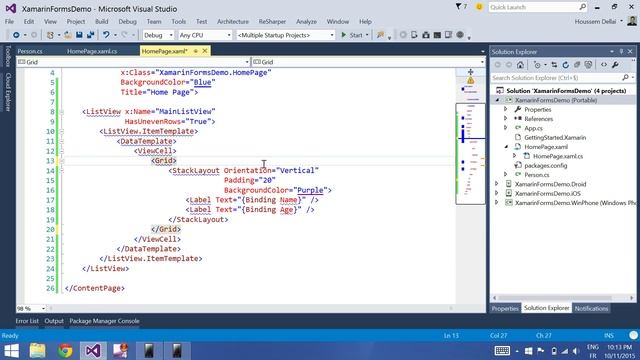Viewport: 640px width, 360px height.
Task: Open the Toolbox side panel
Action: point(7,56)
